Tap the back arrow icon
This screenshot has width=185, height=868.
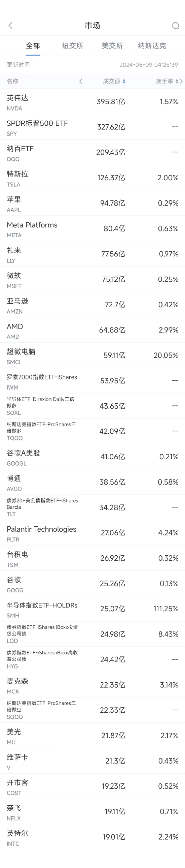10,26
